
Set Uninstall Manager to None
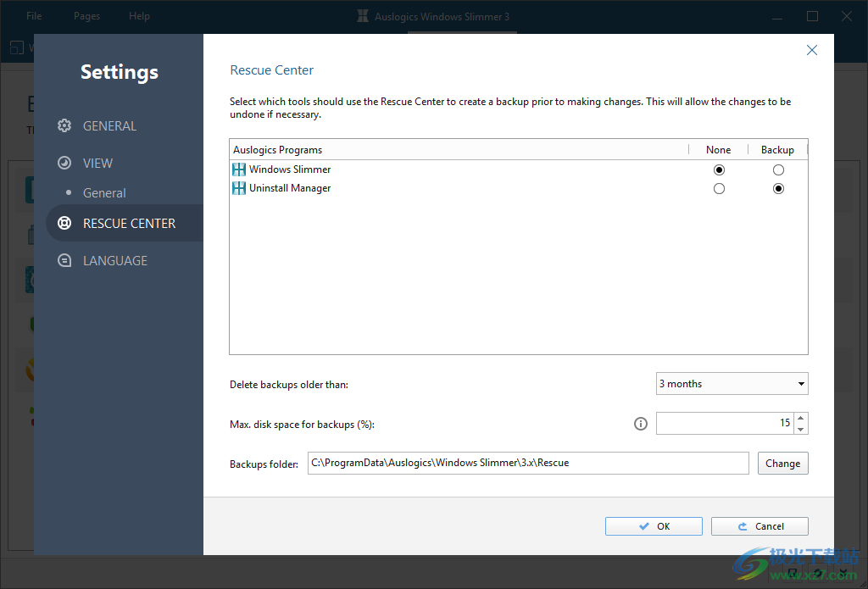pos(719,188)
